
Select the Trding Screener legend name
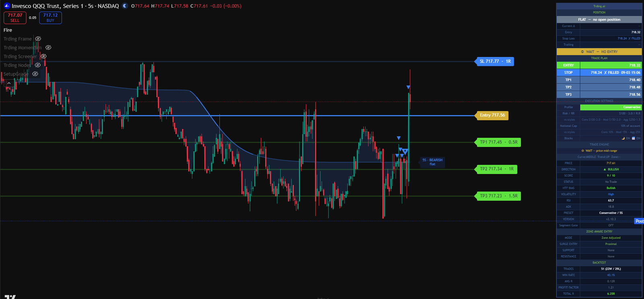pos(20,57)
